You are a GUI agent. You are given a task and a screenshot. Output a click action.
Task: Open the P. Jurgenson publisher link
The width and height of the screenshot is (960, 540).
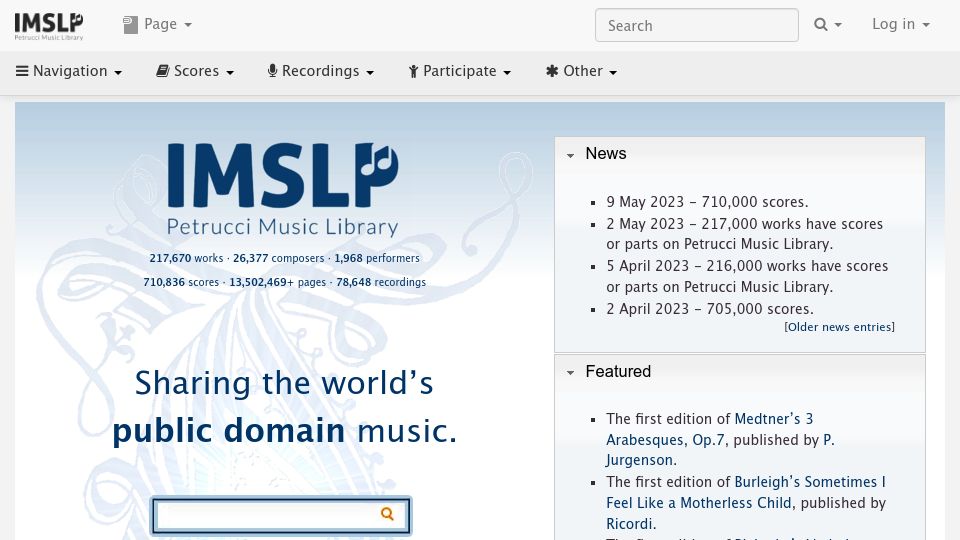pos(720,450)
